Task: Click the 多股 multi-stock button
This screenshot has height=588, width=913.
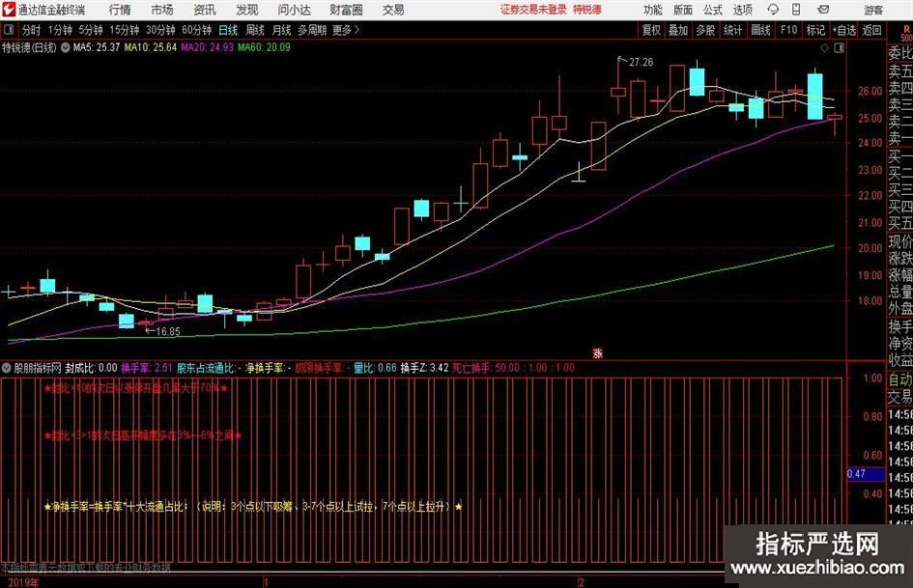Action: point(705,30)
